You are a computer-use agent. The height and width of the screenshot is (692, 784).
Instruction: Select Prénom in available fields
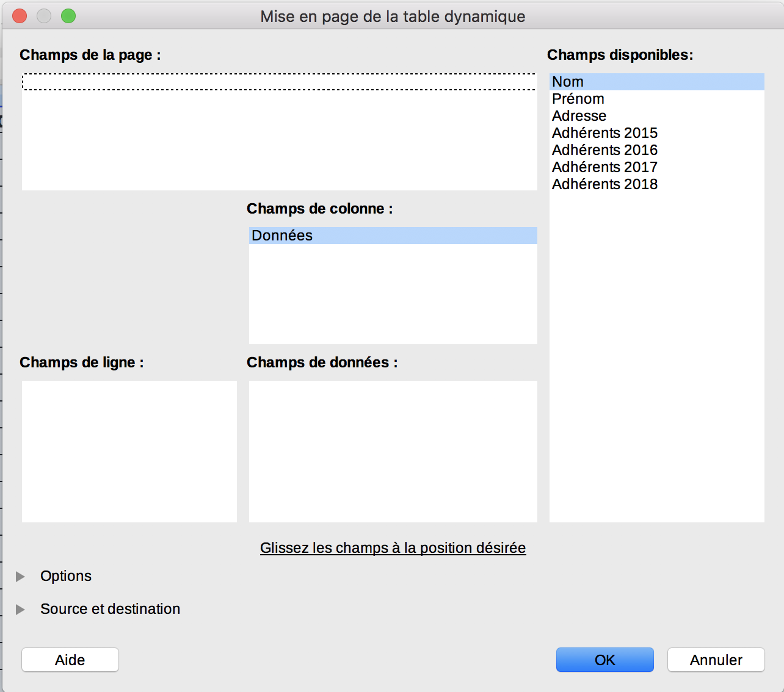pyautogui.click(x=657, y=99)
